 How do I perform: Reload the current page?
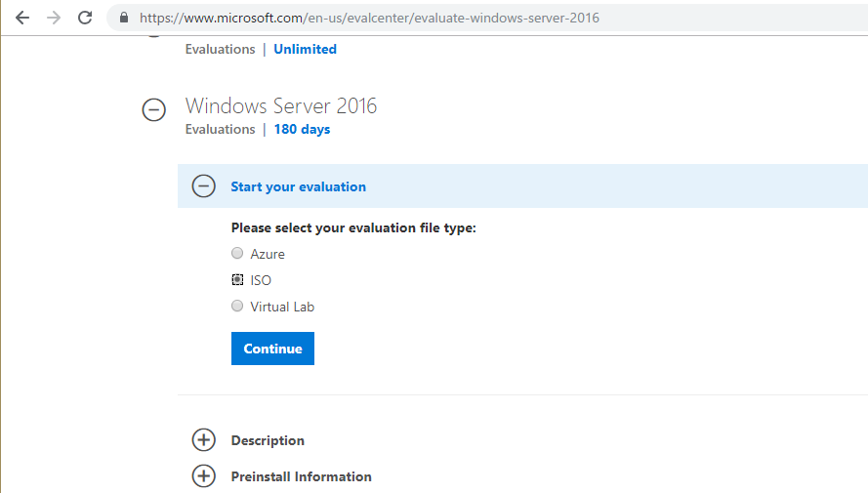[x=85, y=18]
